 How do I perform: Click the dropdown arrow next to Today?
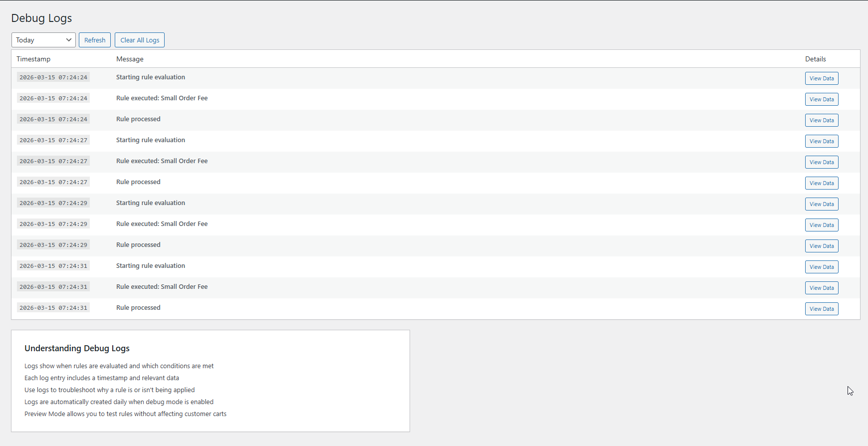(x=69, y=40)
